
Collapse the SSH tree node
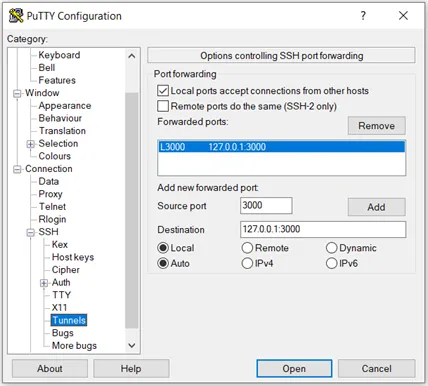(30, 232)
